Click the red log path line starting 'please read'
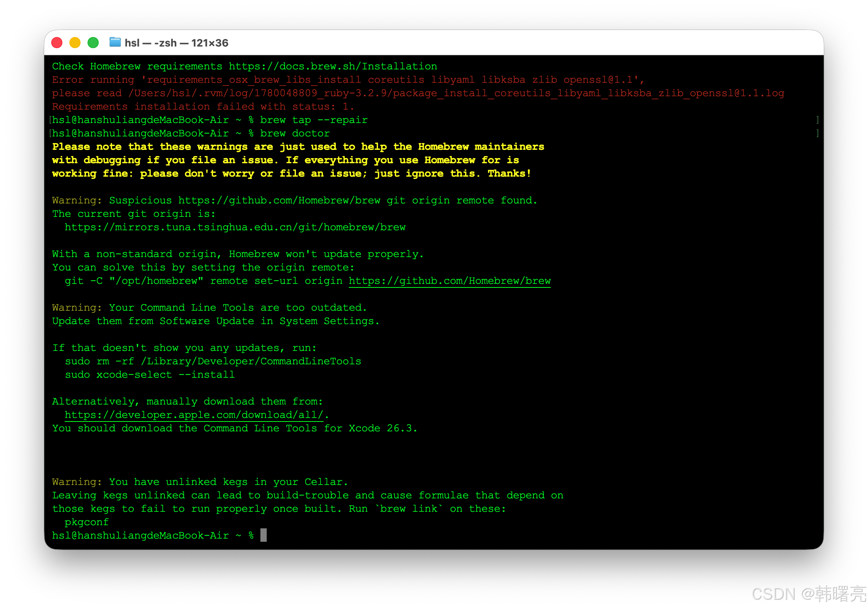 pyautogui.click(x=418, y=93)
